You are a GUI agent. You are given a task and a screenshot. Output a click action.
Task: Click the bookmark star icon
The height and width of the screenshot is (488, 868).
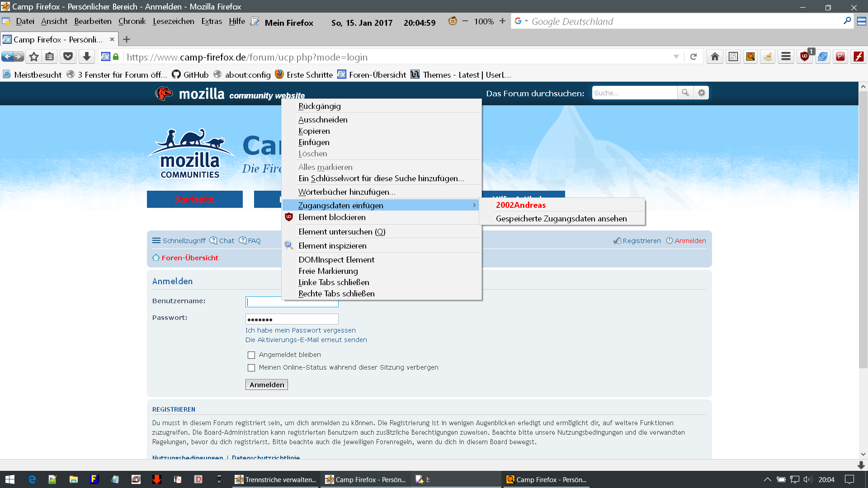[x=34, y=56]
